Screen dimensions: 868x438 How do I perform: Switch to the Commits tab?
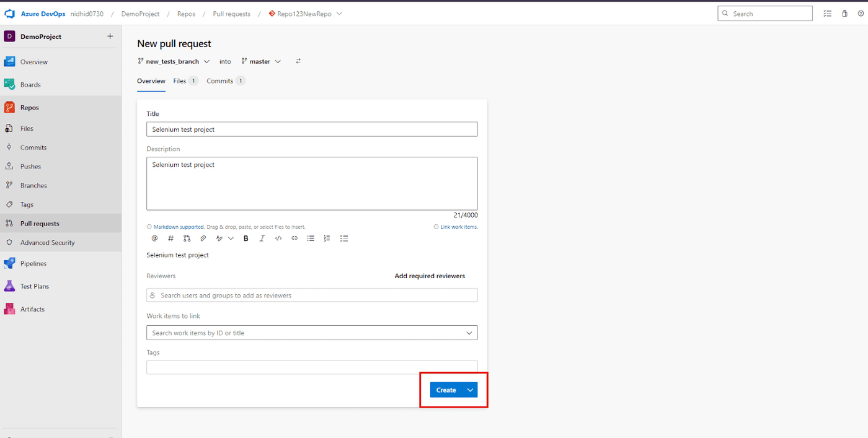(226, 81)
